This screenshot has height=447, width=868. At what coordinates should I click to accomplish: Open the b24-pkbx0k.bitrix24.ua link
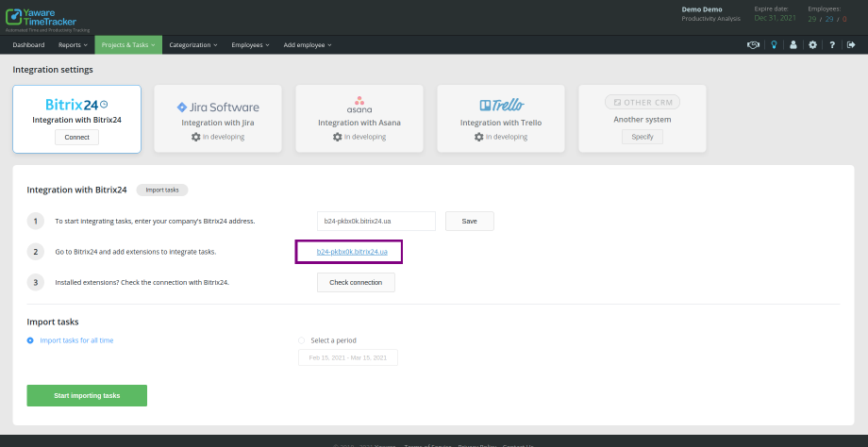click(x=352, y=251)
